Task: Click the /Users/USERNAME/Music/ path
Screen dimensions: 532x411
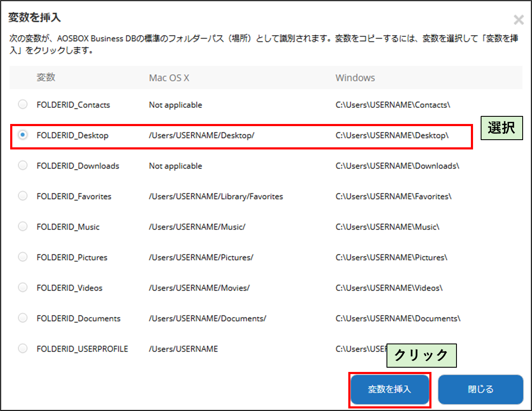Action: coord(197,227)
